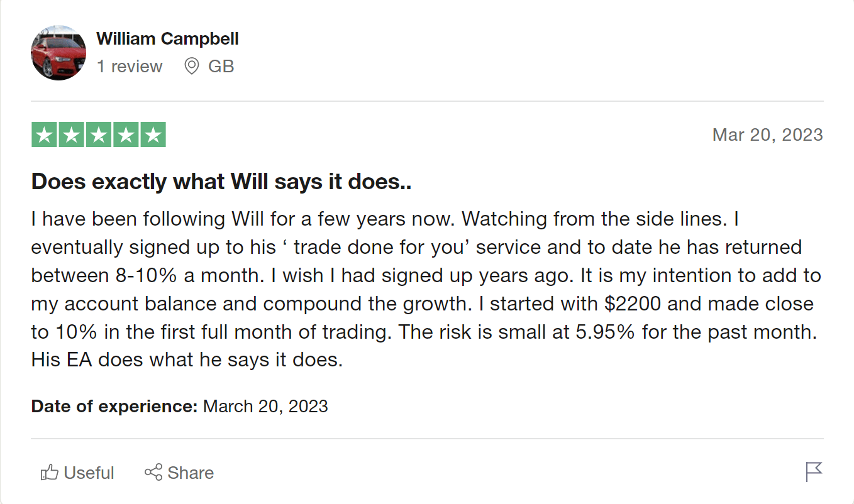Mark the review as Useful
854x504 pixels.
point(77,473)
